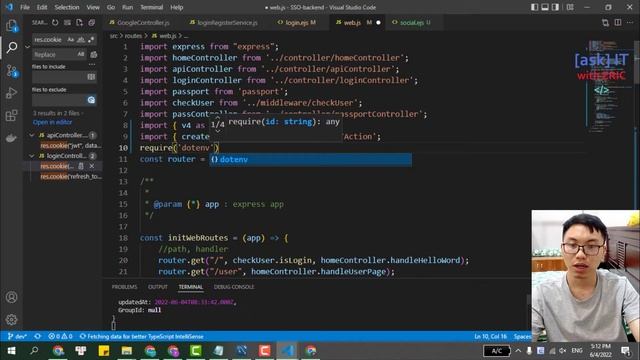Toggle Match Case in search
This screenshot has width=640, height=360.
(71, 40)
